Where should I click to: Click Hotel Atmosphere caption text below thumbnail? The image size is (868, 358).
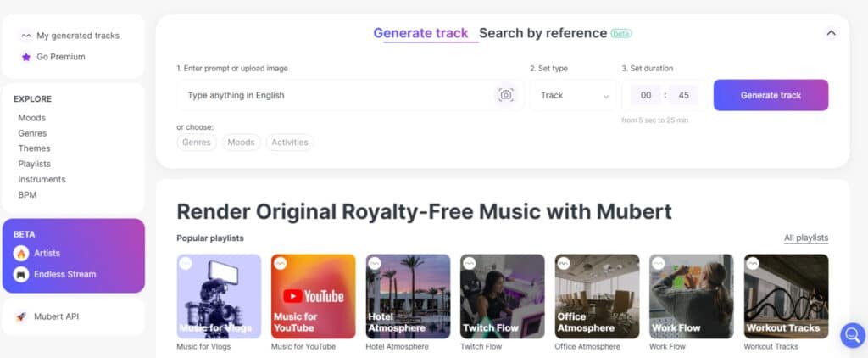click(397, 346)
